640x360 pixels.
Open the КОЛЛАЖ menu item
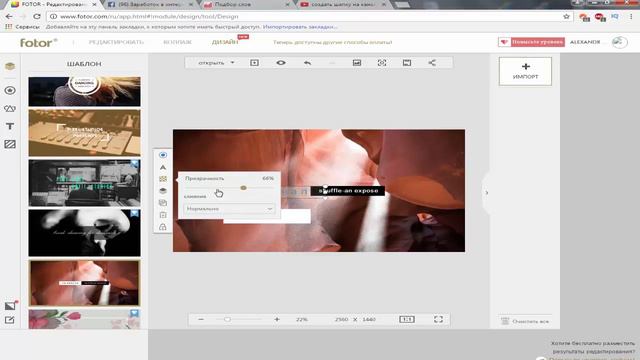178,42
